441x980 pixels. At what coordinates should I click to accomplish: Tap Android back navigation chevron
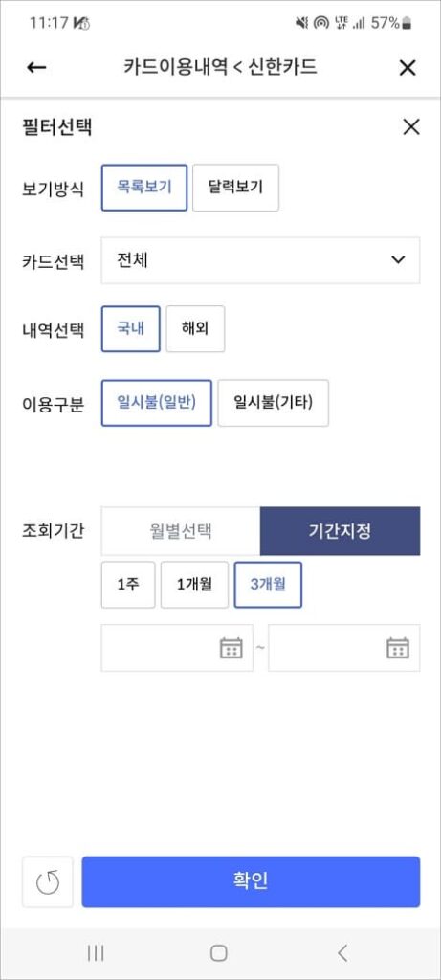click(342, 952)
